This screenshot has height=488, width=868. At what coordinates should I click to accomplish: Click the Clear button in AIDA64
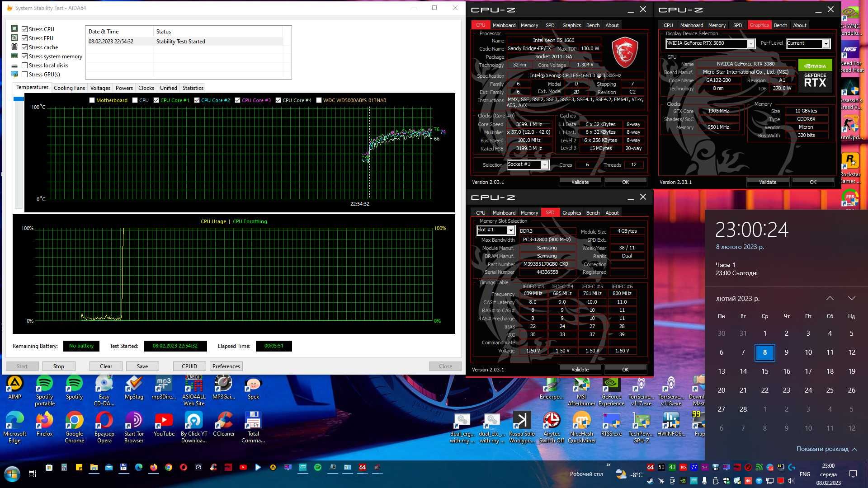pyautogui.click(x=106, y=366)
